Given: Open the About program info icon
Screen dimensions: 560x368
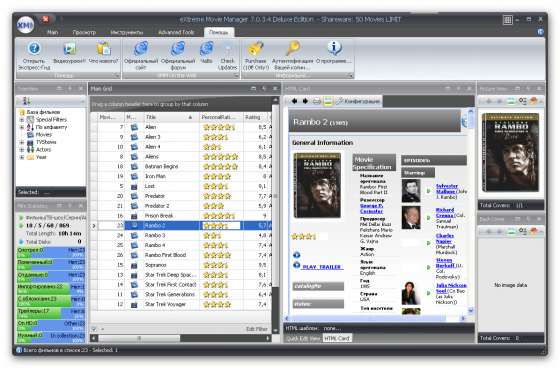Looking at the screenshot, I should [334, 48].
